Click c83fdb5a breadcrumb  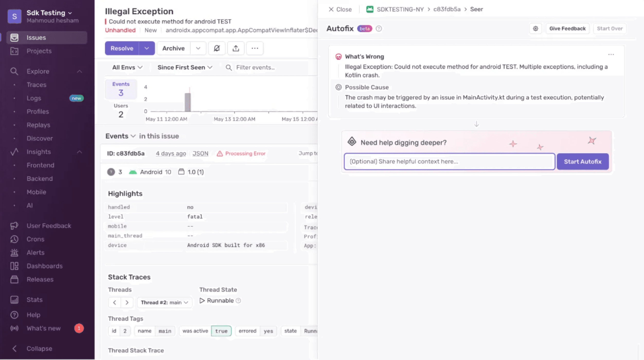447,9
